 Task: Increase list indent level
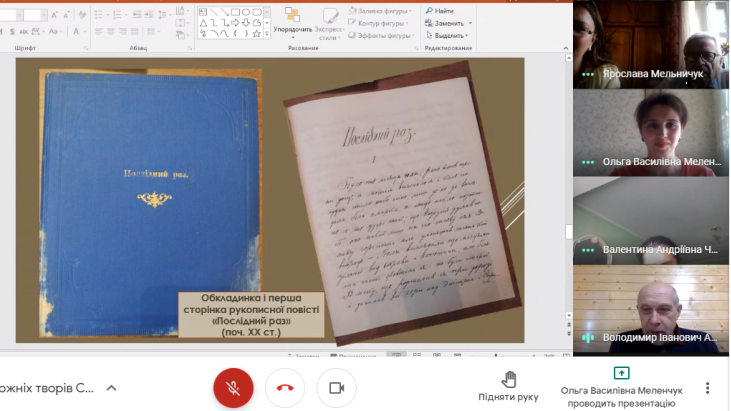click(149, 15)
